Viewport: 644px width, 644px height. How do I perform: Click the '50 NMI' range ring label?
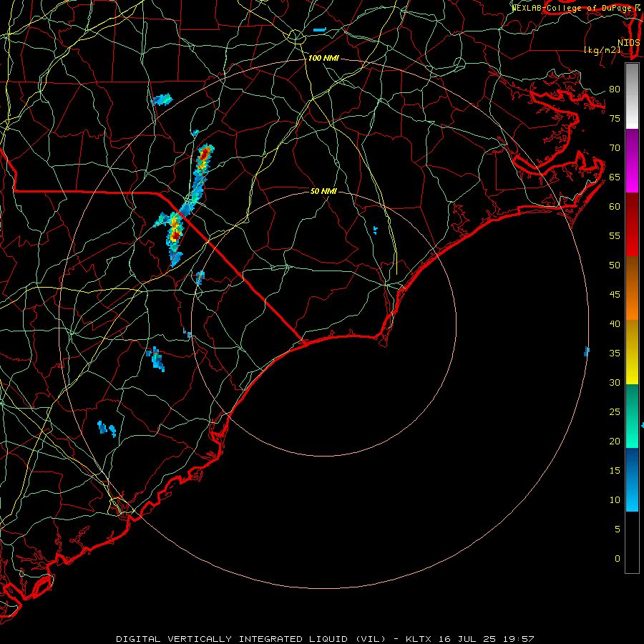[323, 191]
